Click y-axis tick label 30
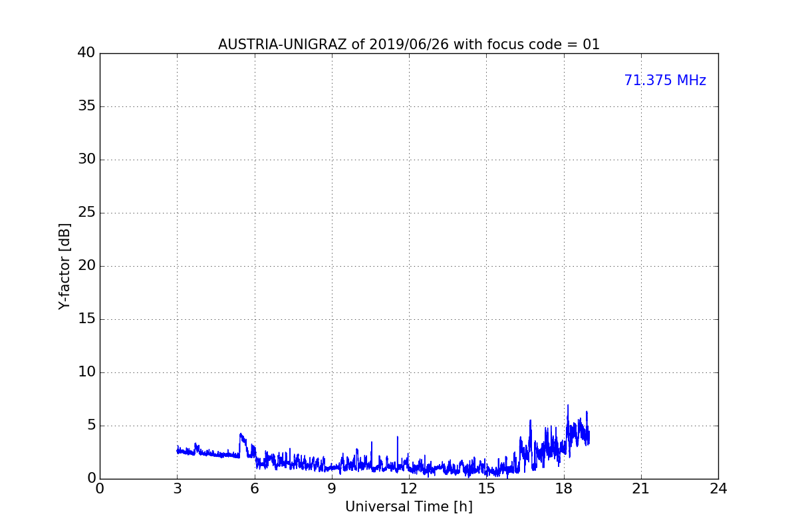This screenshot has width=798, height=532. (86, 160)
